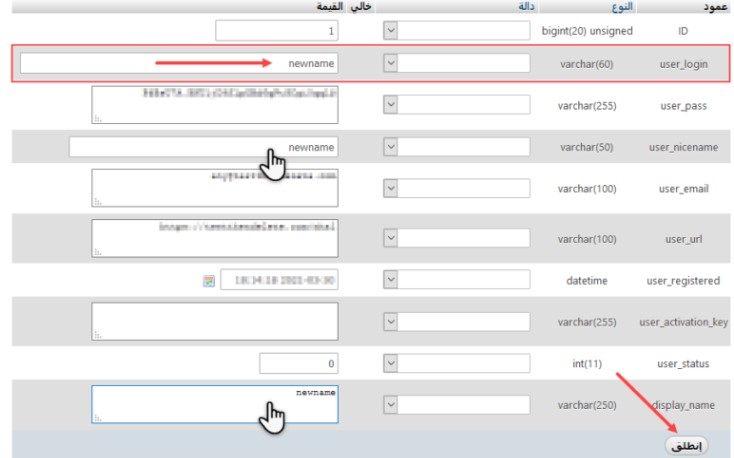This screenshot has height=458, width=734.
Task: Click the user_email value textarea
Action: (215, 188)
